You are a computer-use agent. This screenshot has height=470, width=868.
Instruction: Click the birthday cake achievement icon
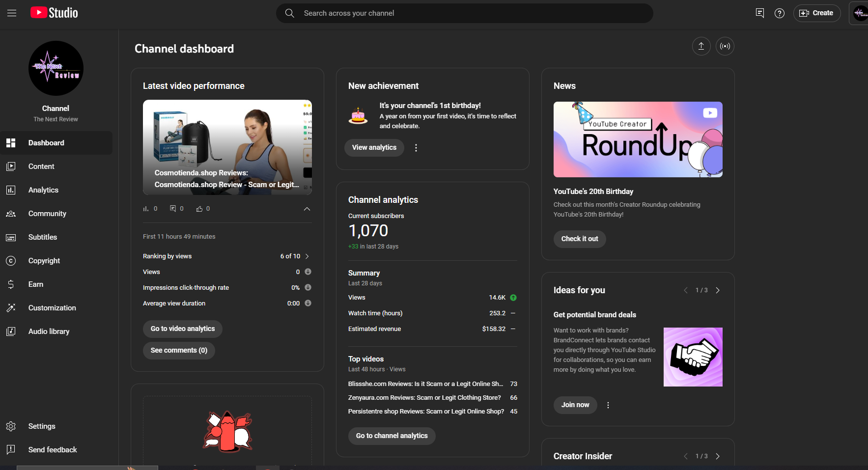[x=358, y=116]
